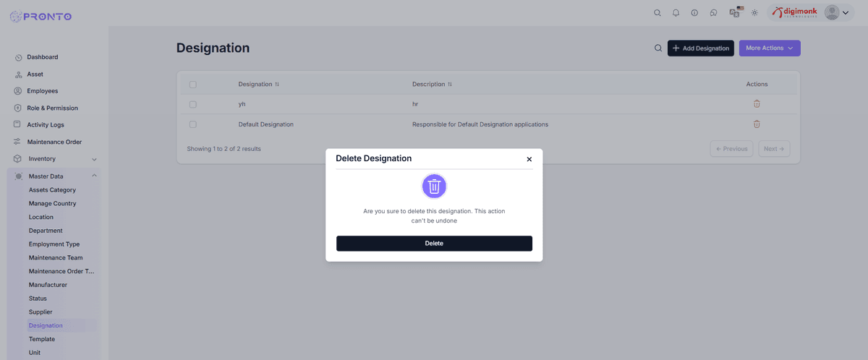Delete the Default Designation row
868x360 pixels.
coord(757,124)
